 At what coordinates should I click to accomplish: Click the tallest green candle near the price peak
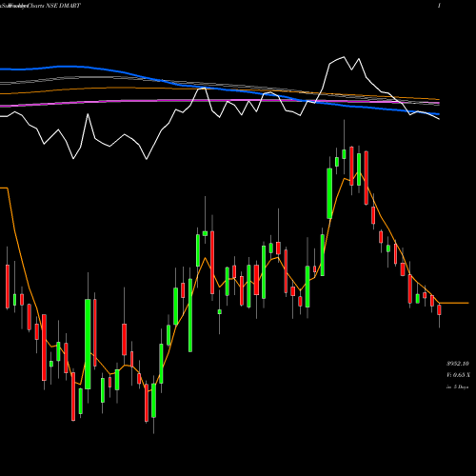tap(329, 193)
